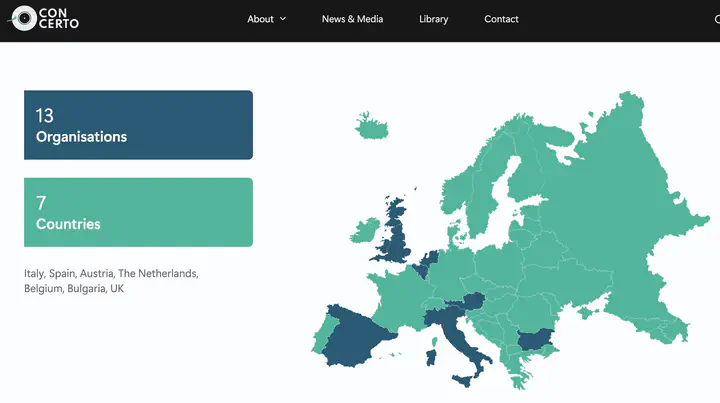This screenshot has height=403, width=720.
Task: Go to News & Media page
Action: 351,19
